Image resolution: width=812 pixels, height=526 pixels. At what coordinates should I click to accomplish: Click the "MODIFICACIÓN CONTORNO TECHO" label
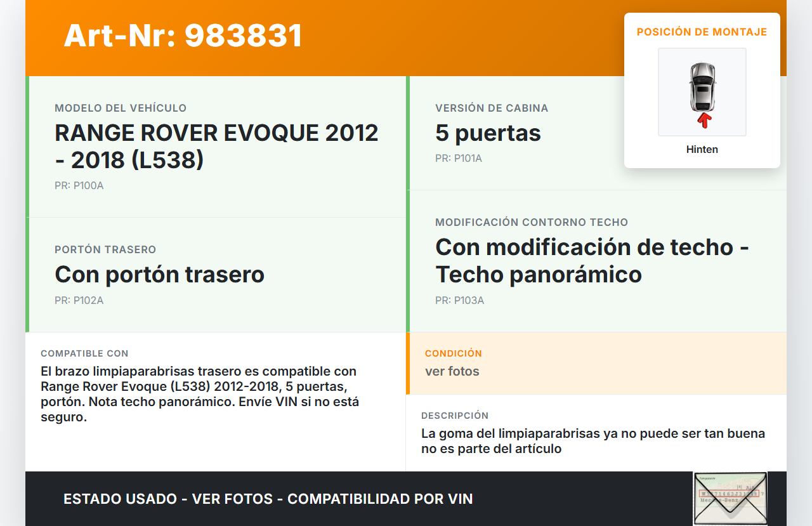tap(532, 222)
